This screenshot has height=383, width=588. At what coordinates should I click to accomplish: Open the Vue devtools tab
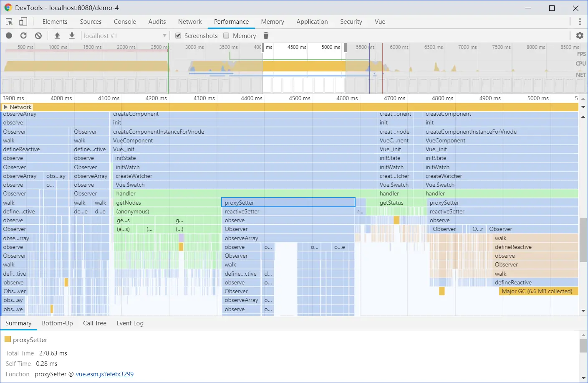380,22
